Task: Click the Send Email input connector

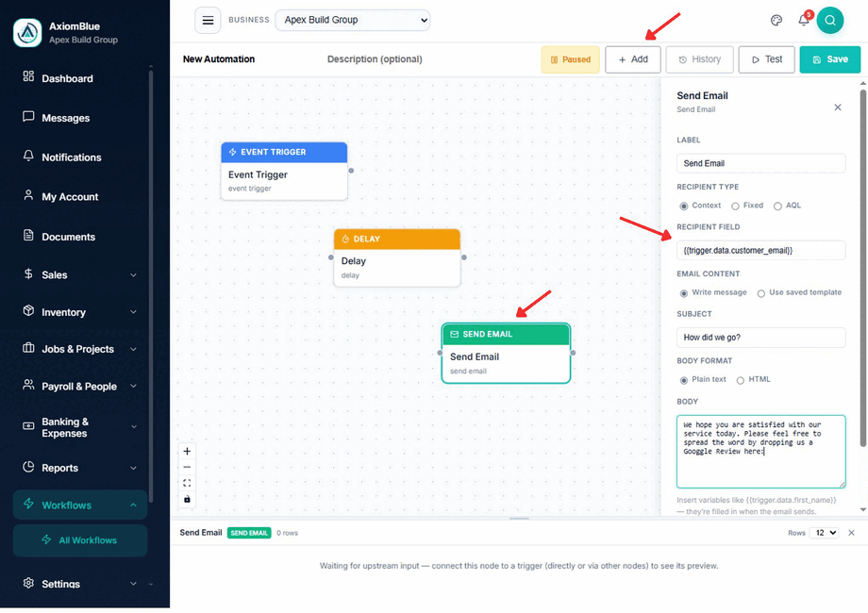Action: tap(440, 353)
